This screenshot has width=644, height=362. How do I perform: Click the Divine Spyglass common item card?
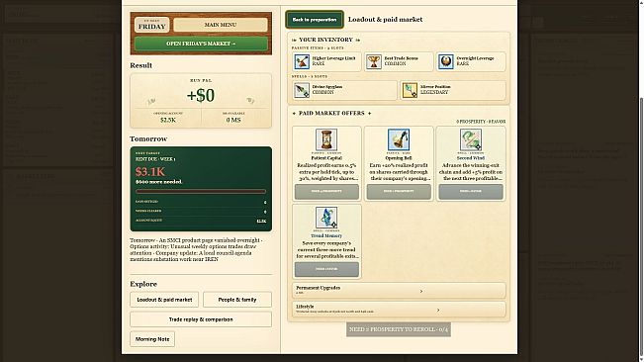click(344, 90)
